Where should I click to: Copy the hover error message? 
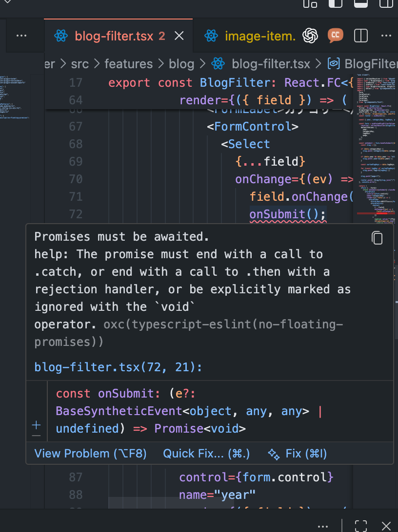tap(377, 238)
